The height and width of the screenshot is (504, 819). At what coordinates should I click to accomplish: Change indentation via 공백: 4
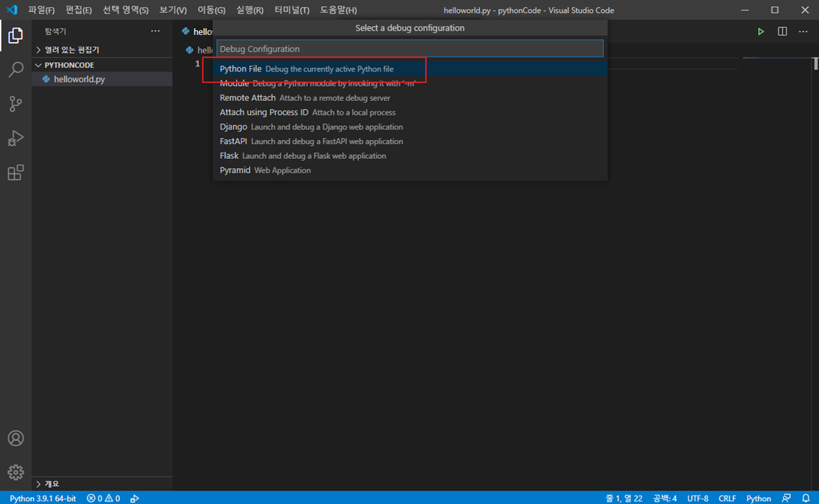click(665, 498)
